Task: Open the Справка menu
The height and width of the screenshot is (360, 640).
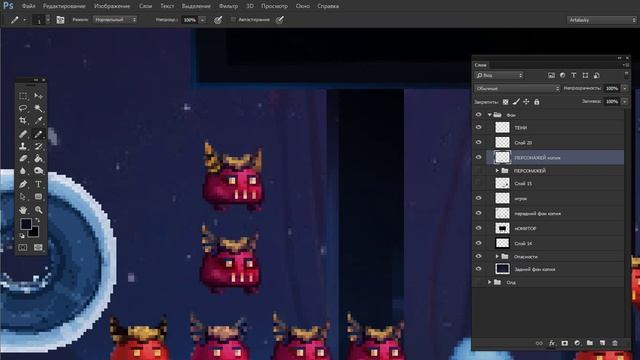Action: 328,6
